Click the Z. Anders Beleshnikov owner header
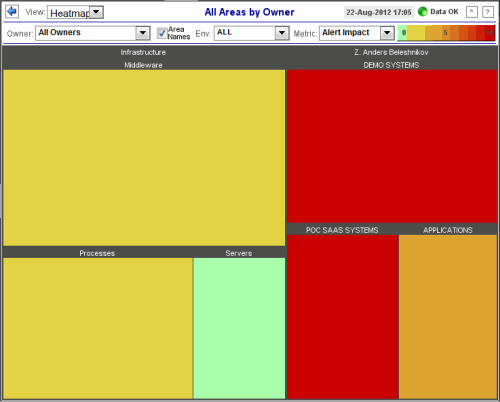The image size is (500, 402). 391,52
